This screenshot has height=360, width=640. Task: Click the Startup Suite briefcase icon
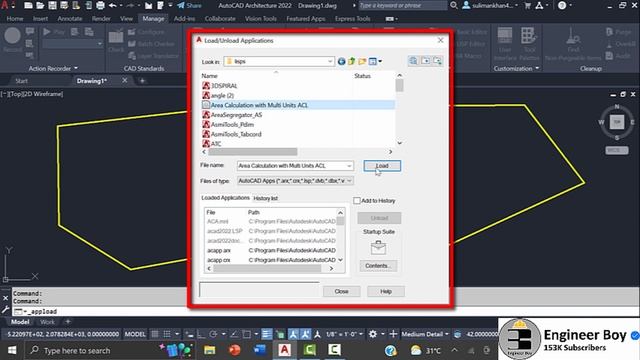click(378, 247)
